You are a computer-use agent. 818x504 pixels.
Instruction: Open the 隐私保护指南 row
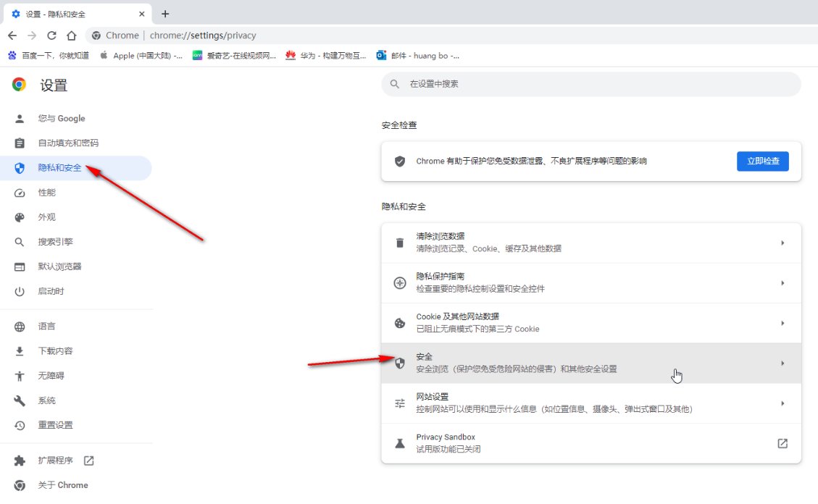tap(591, 283)
